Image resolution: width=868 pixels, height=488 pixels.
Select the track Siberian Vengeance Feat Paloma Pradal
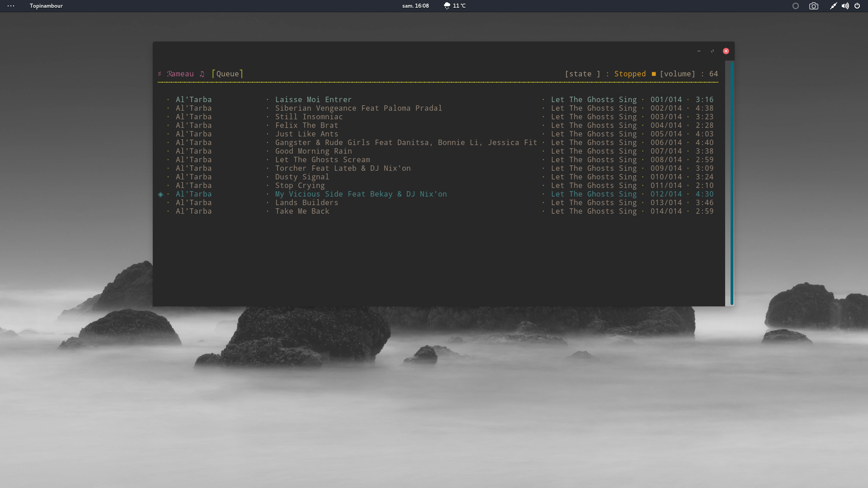[x=358, y=108]
